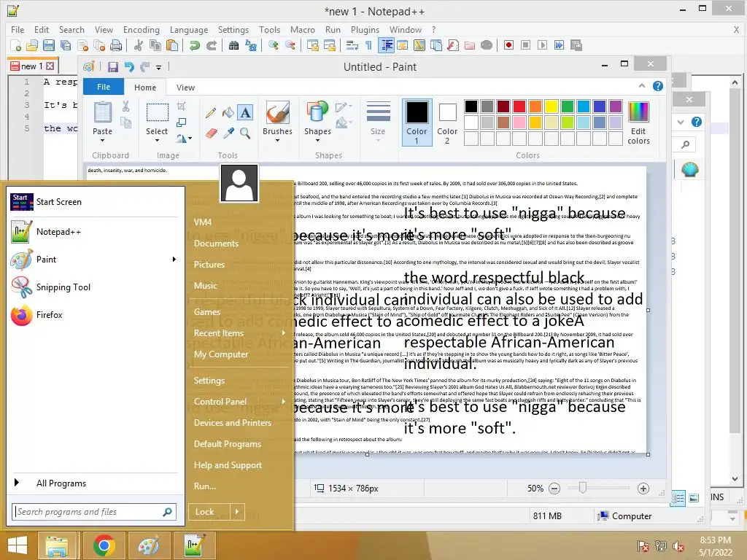Screen dimensions: 747x560
Task: Open Chrome from the taskbar
Action: pos(104,545)
